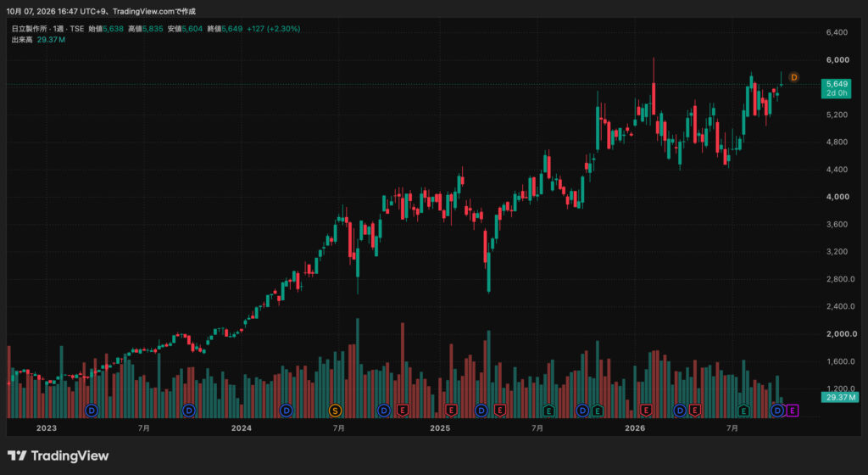Open the D marker between 7月 2023 and 2024
The image size is (868, 475).
pyautogui.click(x=189, y=411)
